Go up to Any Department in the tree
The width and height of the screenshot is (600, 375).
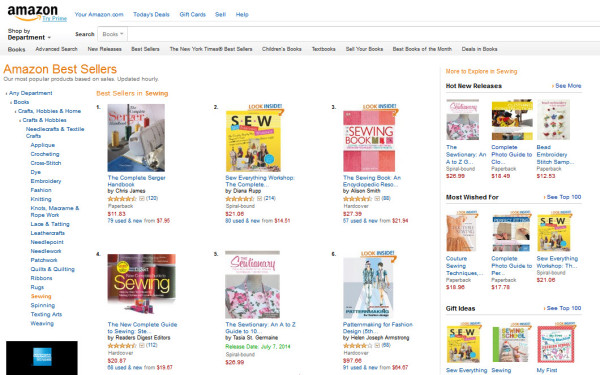tap(31, 93)
